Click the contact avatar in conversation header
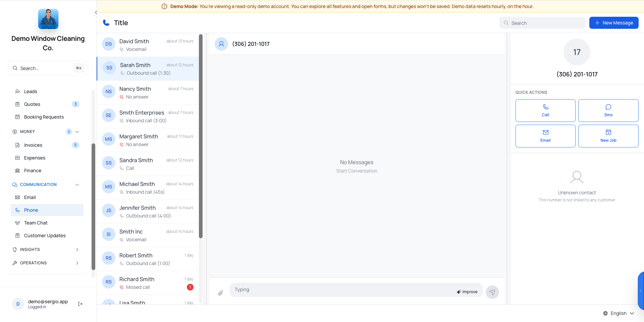 pyautogui.click(x=221, y=44)
